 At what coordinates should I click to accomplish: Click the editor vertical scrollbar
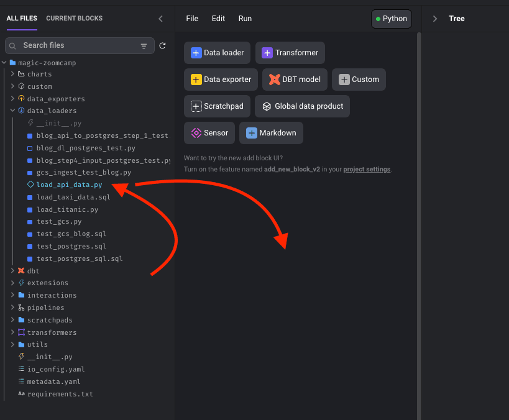pos(419,226)
